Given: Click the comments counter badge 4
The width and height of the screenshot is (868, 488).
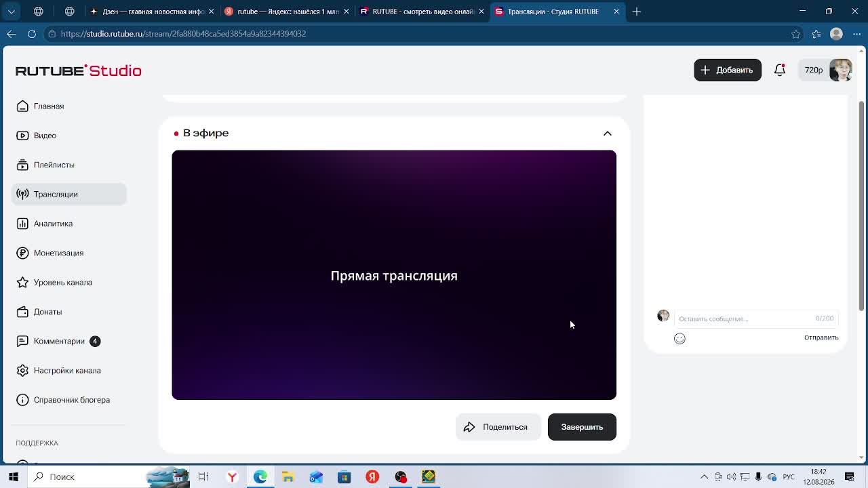Looking at the screenshot, I should (95, 341).
